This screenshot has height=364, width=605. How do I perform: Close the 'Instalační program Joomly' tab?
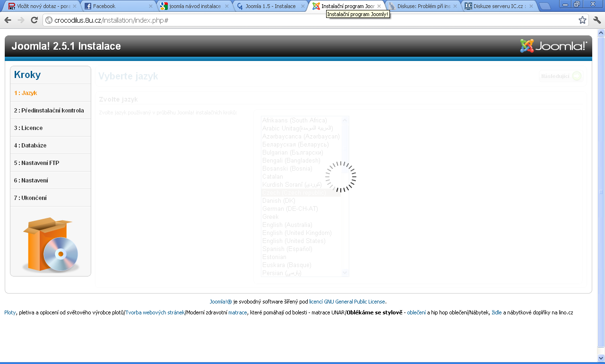[379, 6]
